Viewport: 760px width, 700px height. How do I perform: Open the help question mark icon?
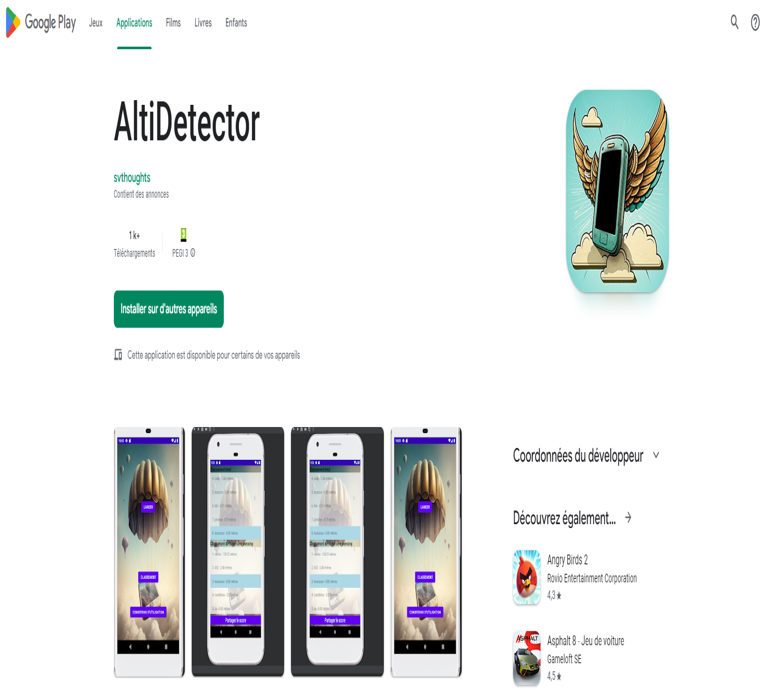(x=755, y=22)
